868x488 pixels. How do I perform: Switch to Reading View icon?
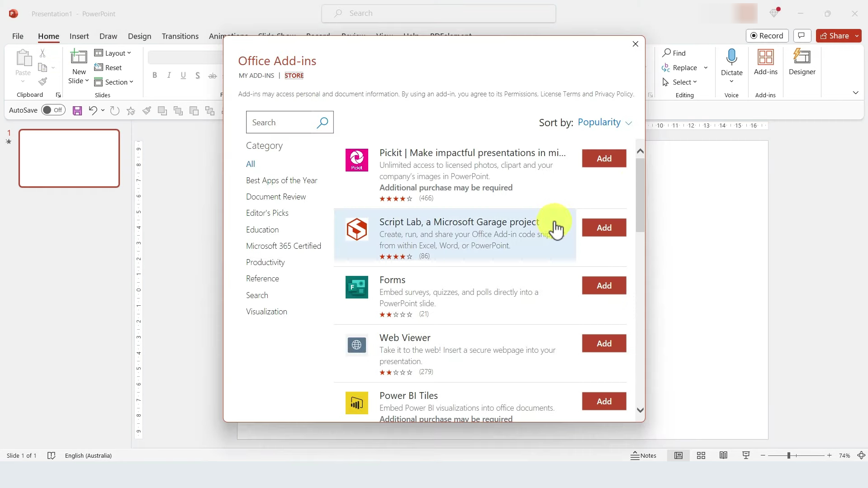(723, 455)
